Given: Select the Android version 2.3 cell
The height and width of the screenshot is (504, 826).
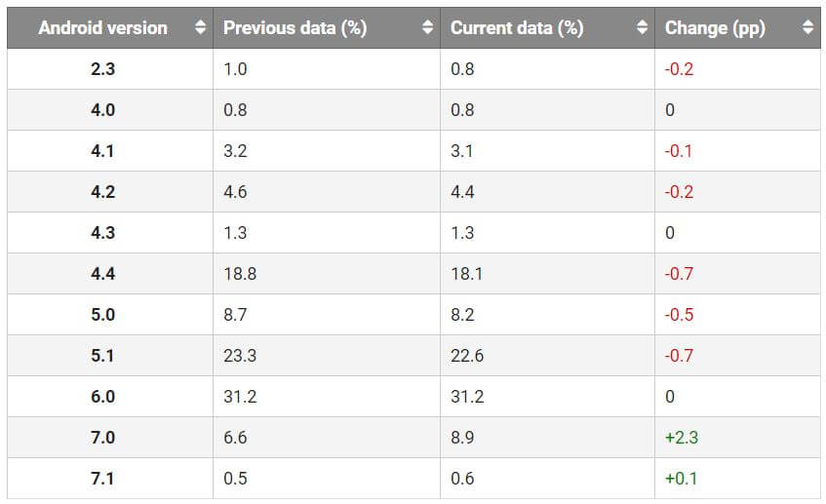Looking at the screenshot, I should pos(102,69).
